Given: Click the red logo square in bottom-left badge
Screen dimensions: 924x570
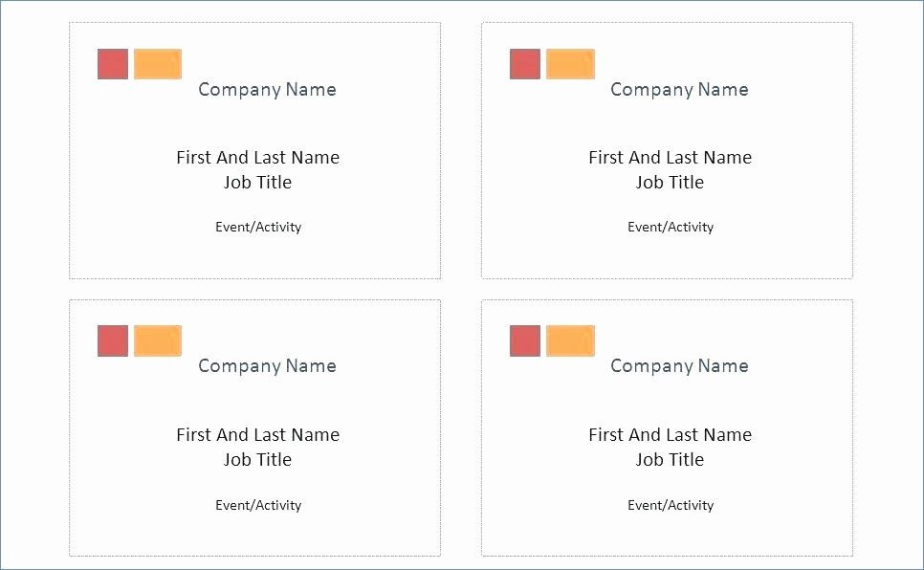Looking at the screenshot, I should [x=113, y=340].
